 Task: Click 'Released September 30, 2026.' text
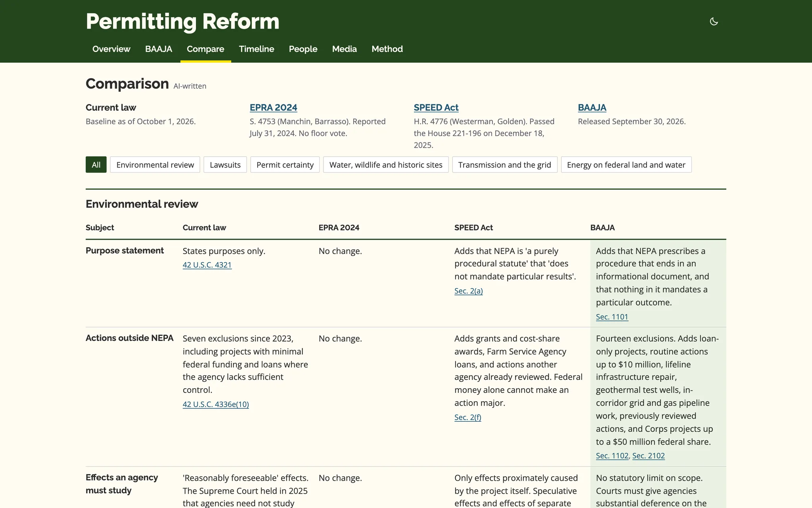pos(632,121)
